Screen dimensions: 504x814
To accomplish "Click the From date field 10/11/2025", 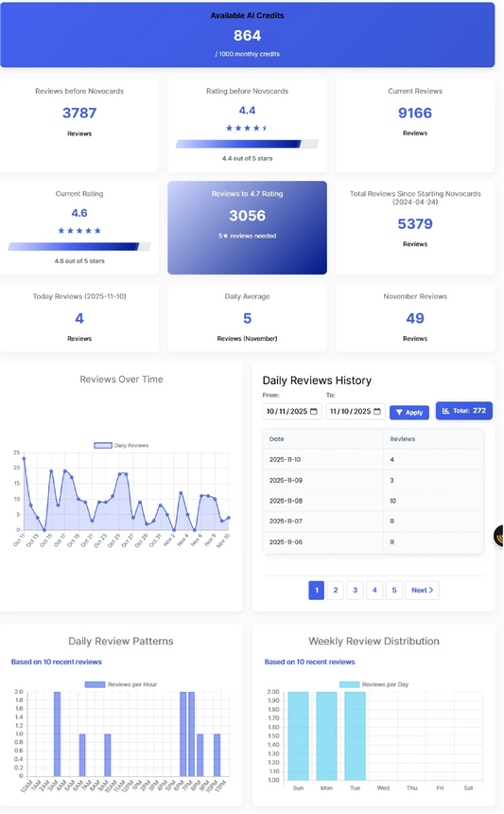I will pos(292,411).
